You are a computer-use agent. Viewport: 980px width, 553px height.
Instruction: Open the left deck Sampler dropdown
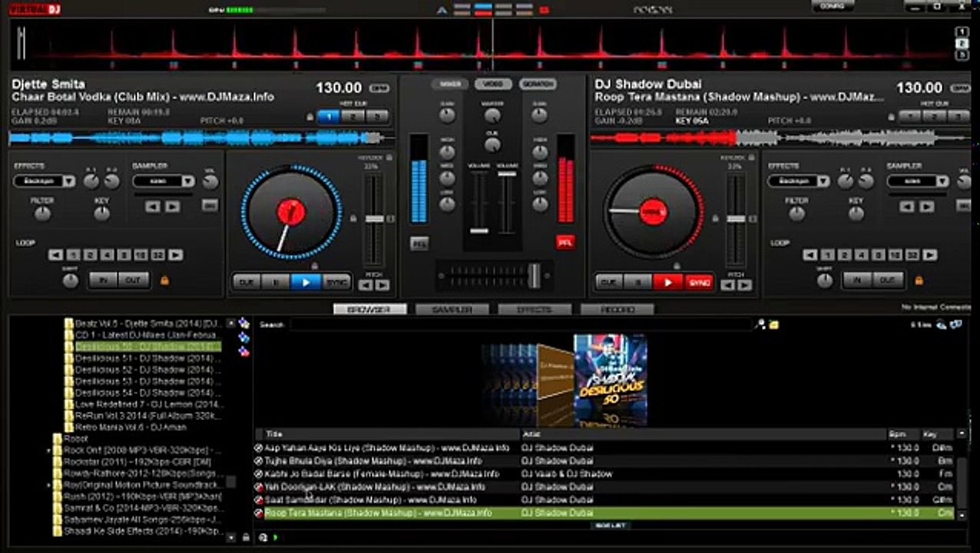tap(164, 181)
